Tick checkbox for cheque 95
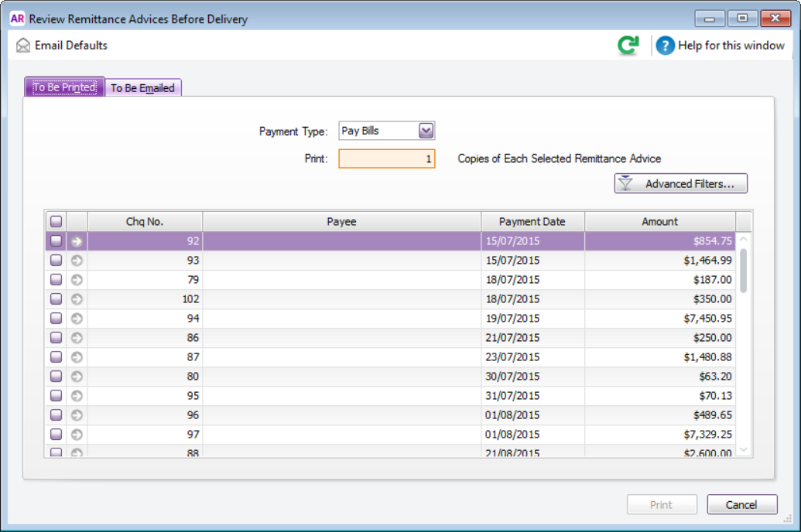Image resolution: width=801 pixels, height=532 pixels. coord(56,396)
